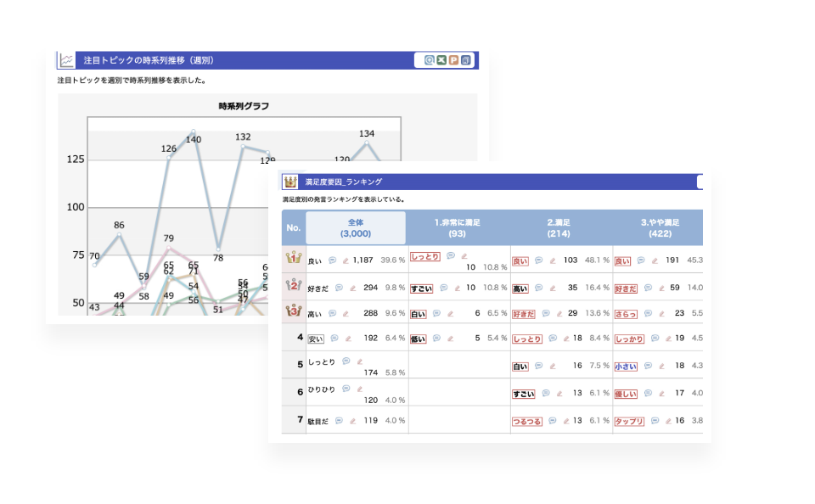Click the zoom/magnify icon in the time-series panel header
The width and height of the screenshot is (815, 504).
[430, 60]
